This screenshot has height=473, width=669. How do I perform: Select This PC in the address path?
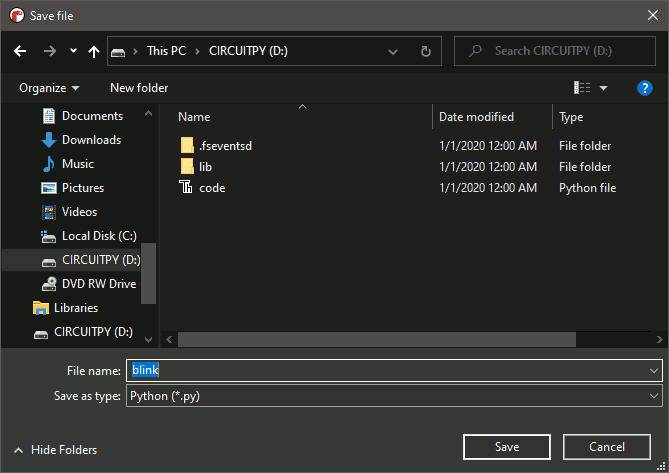click(x=166, y=51)
